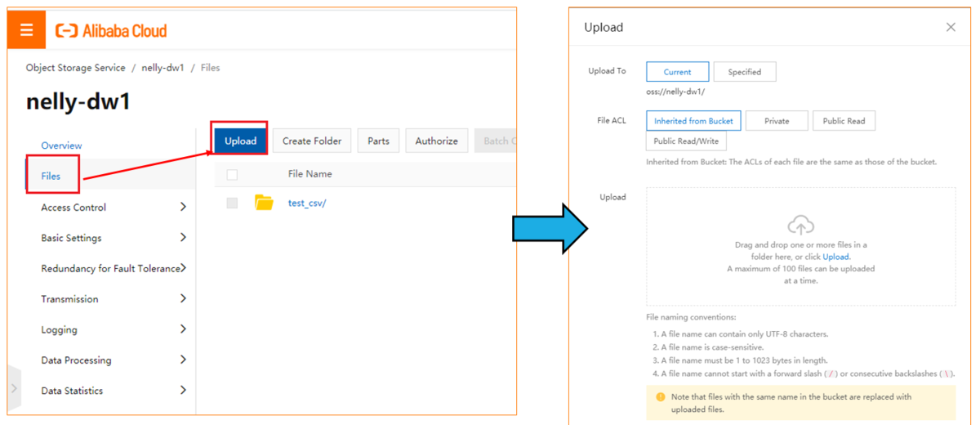The height and width of the screenshot is (425, 980).
Task: Click the File ACL label
Action: 611,120
